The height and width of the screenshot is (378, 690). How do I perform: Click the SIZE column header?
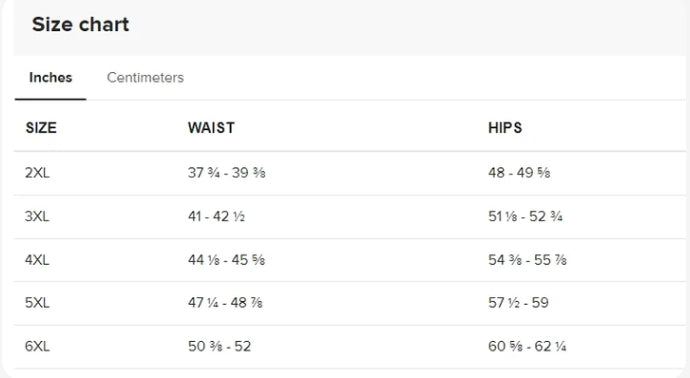pyautogui.click(x=41, y=128)
